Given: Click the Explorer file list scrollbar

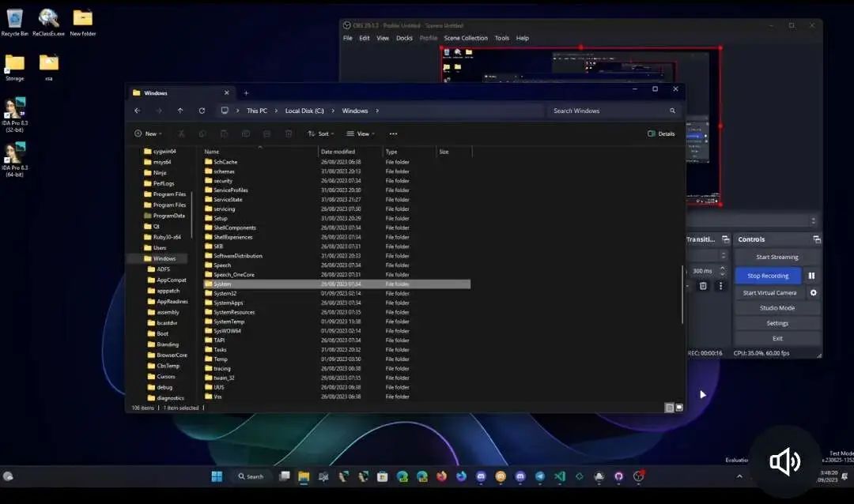Looking at the screenshot, I should coord(682,295).
